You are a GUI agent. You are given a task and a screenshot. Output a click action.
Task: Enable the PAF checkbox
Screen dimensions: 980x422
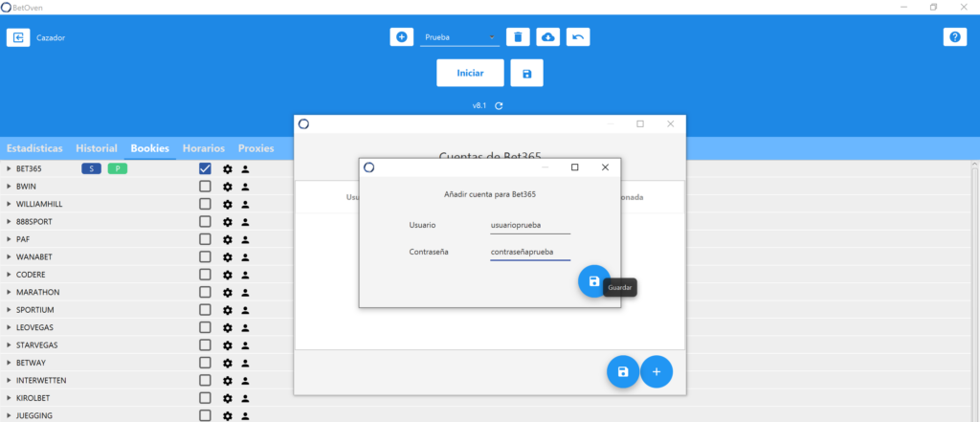point(205,239)
